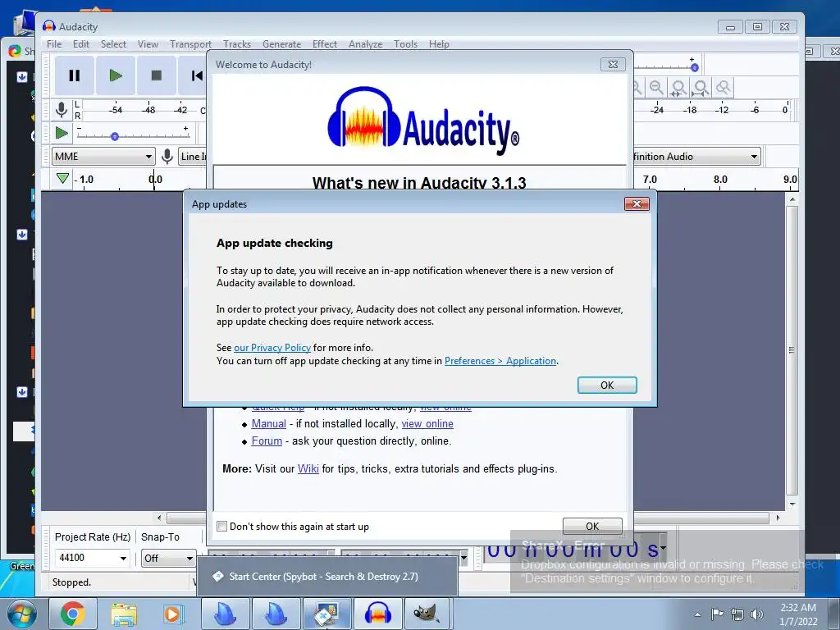Click OK in the Welcome to Audacity dialog

coord(592,526)
